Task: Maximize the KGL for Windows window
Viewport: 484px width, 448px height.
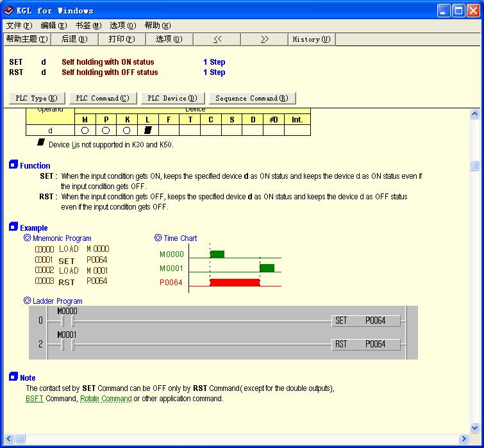Action: [458, 11]
